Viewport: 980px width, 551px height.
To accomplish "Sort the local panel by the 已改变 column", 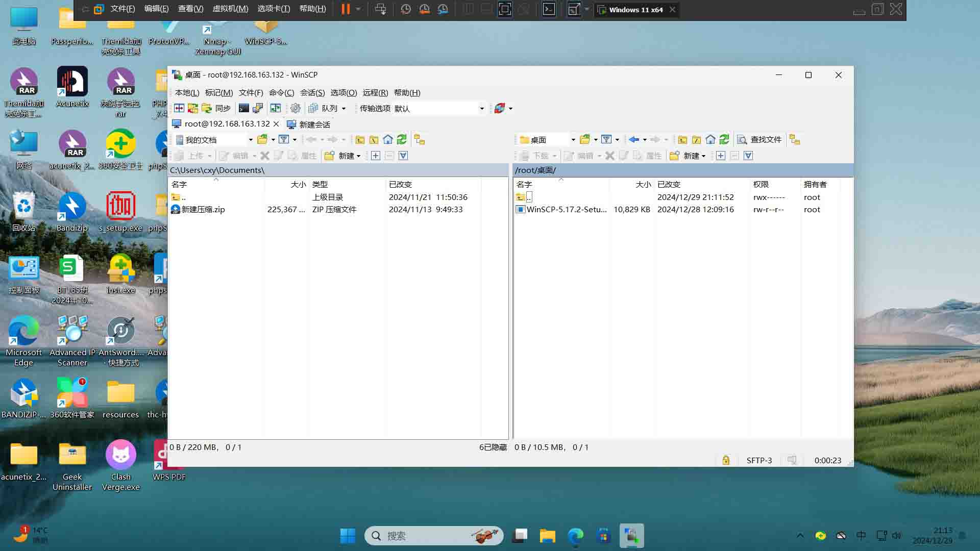I will click(x=400, y=184).
